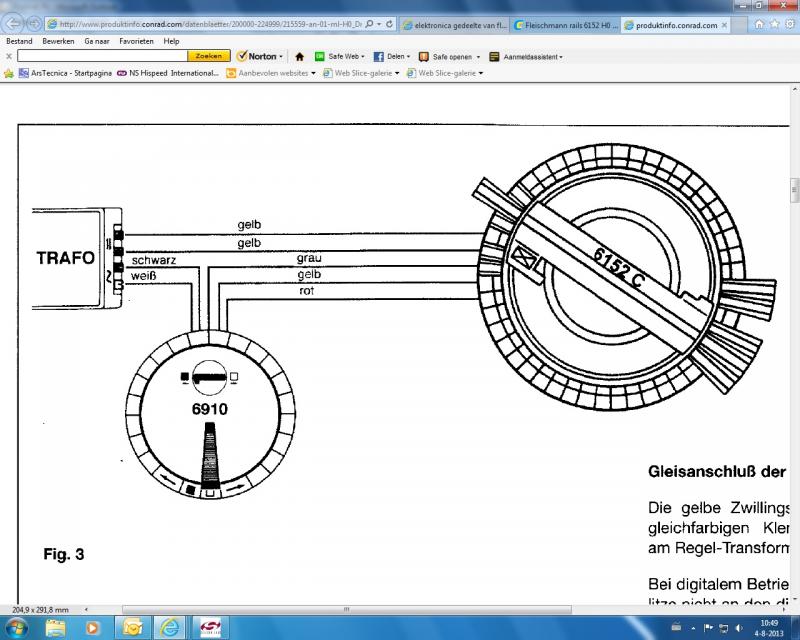Viewport: 800px width, 640px height.
Task: Click the add-to-favorites-bar star icon
Action: tap(9, 73)
